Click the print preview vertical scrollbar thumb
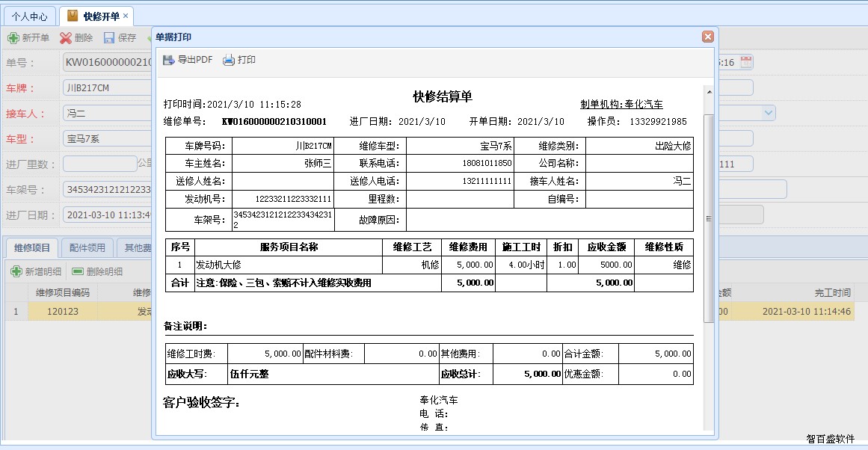 point(709,218)
